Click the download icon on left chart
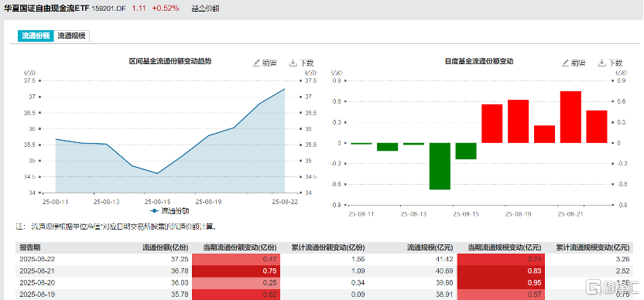644x300 pixels. (x=293, y=63)
